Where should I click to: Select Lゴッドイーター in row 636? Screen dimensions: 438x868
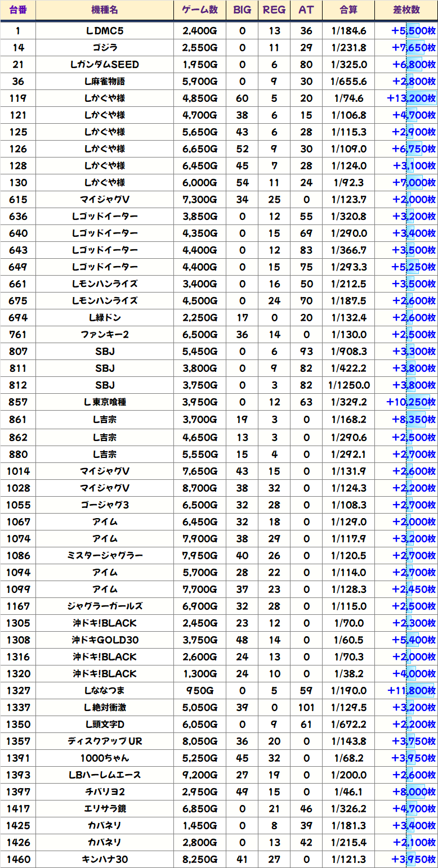click(x=105, y=217)
